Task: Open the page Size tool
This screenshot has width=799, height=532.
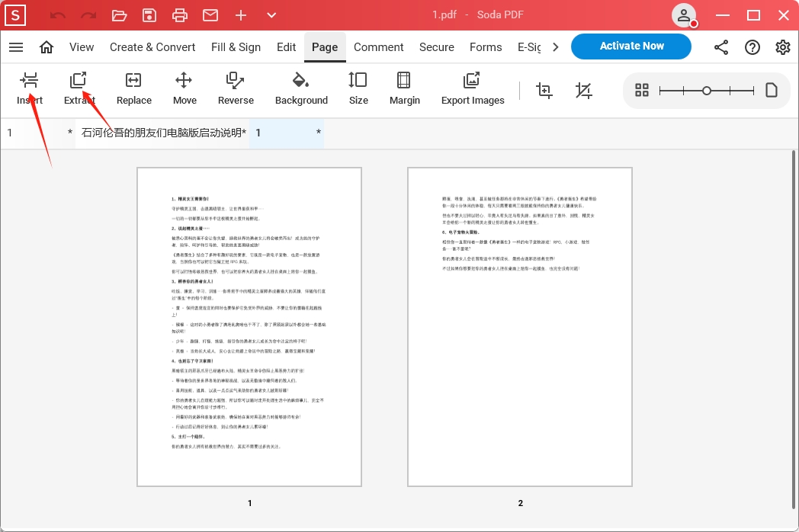Action: tap(358, 88)
